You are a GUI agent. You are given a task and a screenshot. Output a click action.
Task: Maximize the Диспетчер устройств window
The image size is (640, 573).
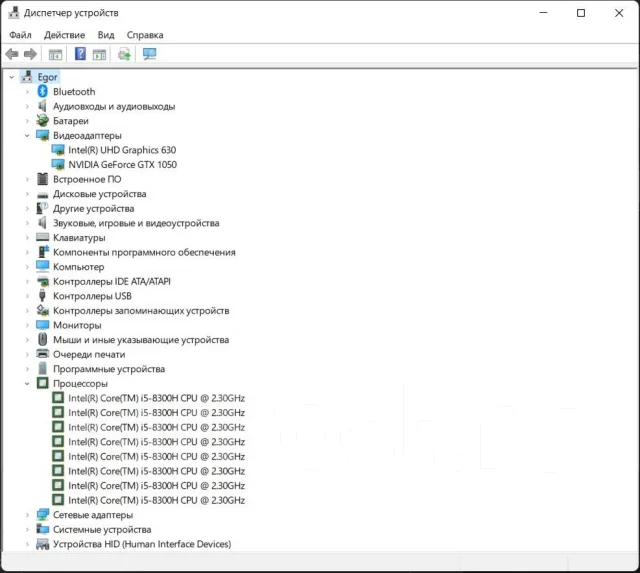click(x=581, y=13)
